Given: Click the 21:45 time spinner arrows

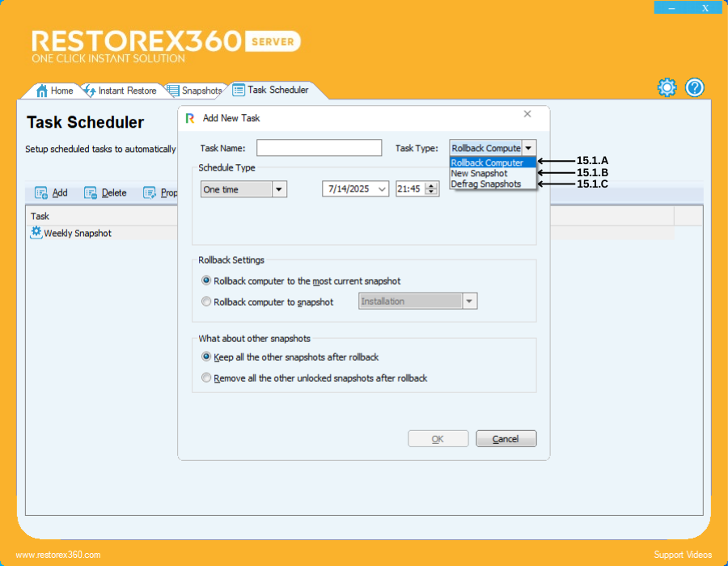Looking at the screenshot, I should click(x=432, y=189).
